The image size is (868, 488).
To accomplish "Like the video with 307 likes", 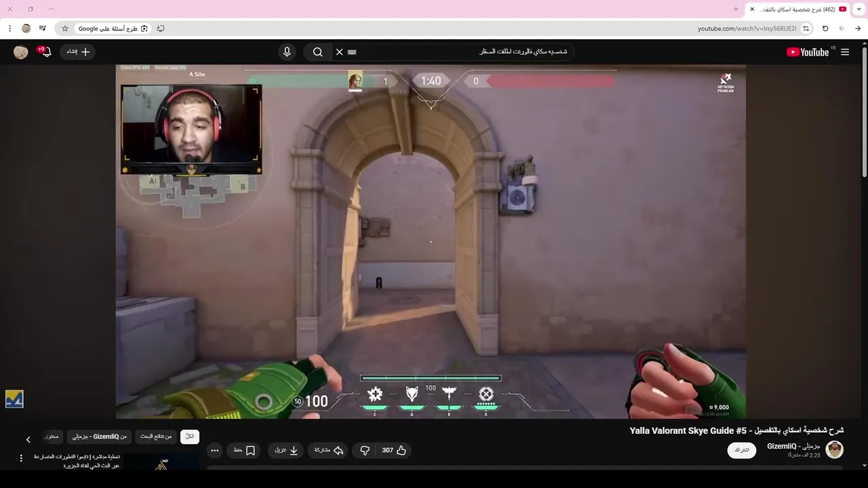I will 395,450.
